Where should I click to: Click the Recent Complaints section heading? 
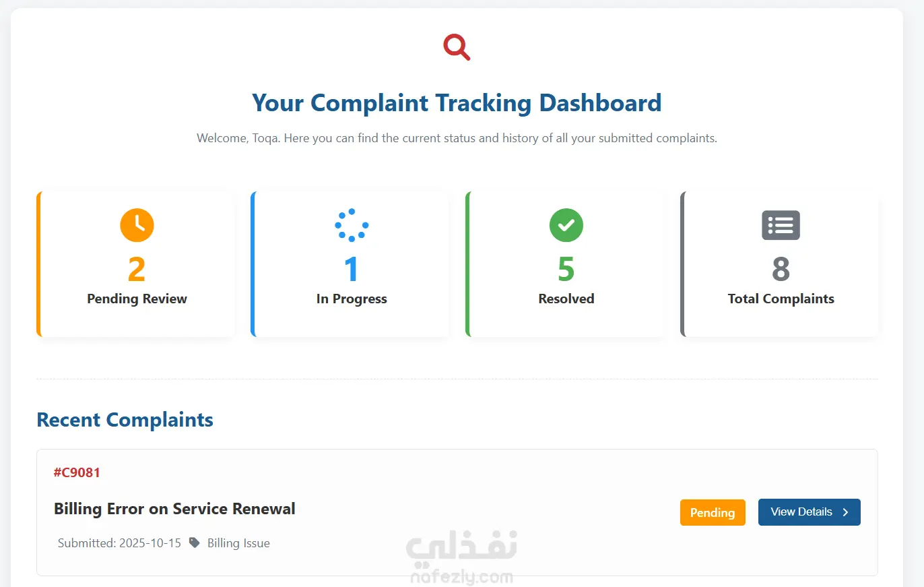click(x=125, y=420)
